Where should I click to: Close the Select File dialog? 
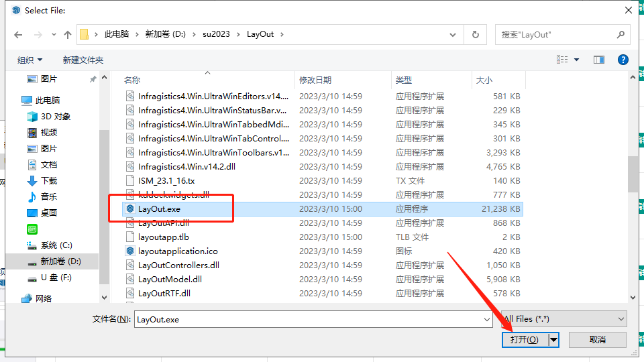pyautogui.click(x=629, y=10)
